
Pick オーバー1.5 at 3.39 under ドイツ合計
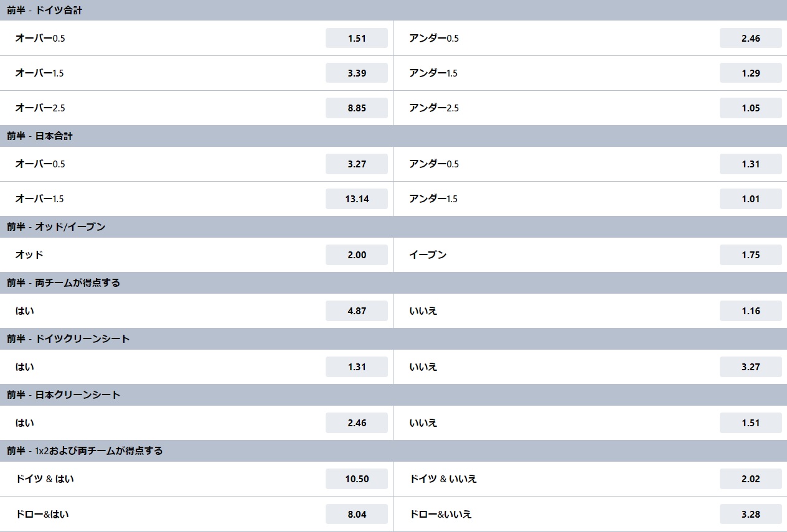[357, 73]
